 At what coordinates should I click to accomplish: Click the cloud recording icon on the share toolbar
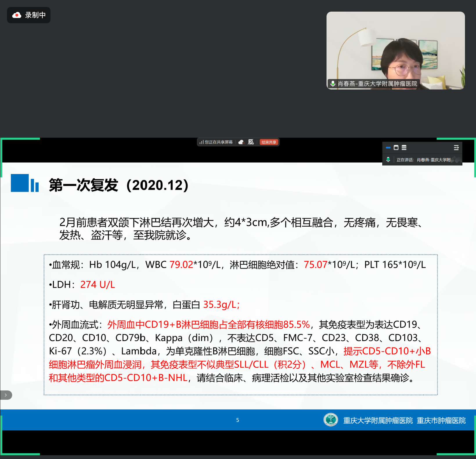[x=241, y=142]
